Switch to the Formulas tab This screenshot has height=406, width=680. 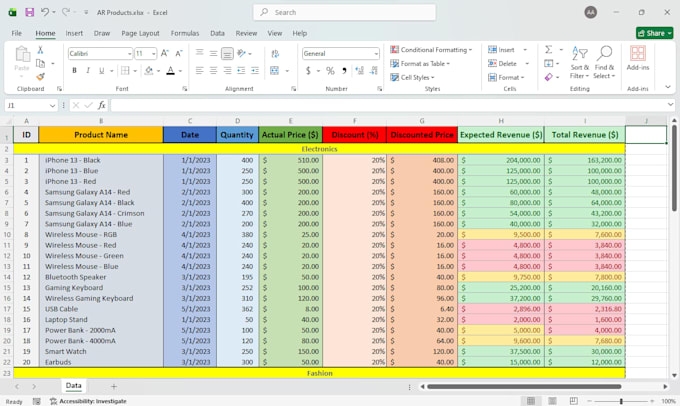pos(185,33)
